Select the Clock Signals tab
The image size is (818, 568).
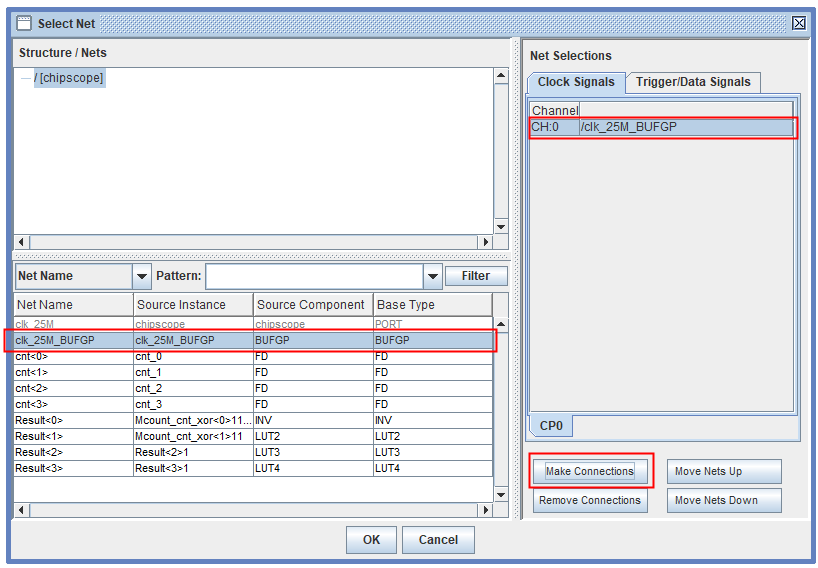pos(576,82)
